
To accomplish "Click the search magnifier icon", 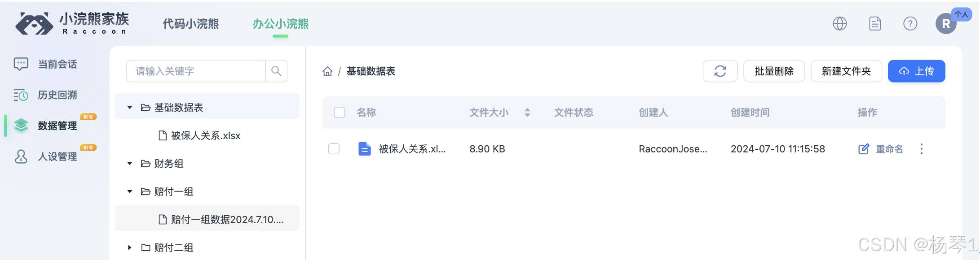I will pyautogui.click(x=276, y=71).
